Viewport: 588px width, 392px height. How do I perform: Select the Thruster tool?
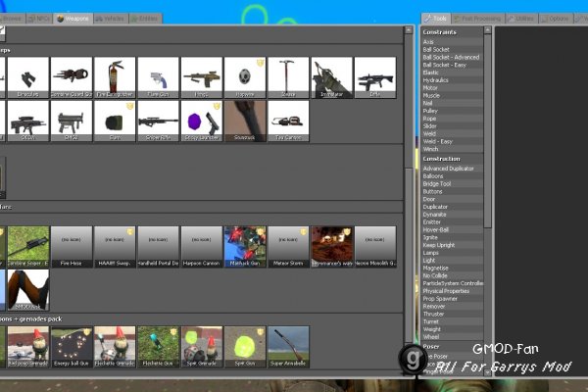tap(452, 314)
